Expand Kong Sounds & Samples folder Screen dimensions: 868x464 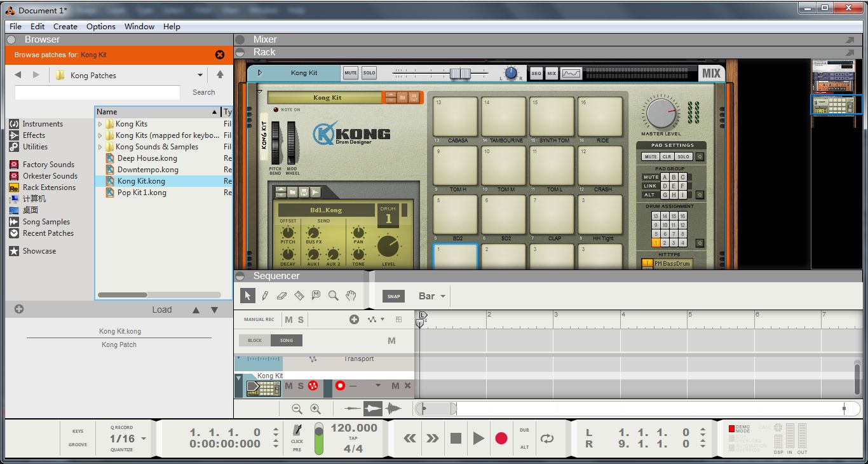100,147
